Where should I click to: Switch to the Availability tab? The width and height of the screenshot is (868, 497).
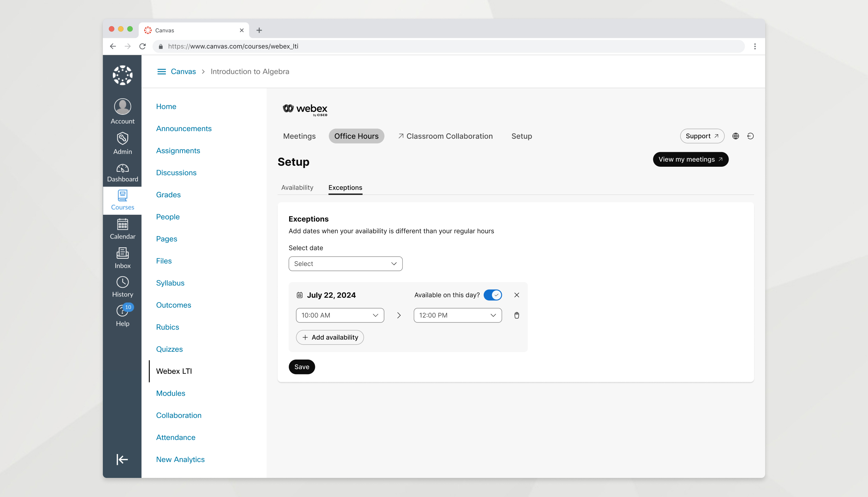pos(297,187)
